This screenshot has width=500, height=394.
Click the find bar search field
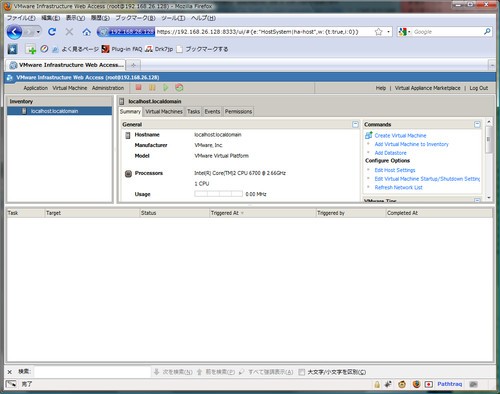click(x=92, y=372)
